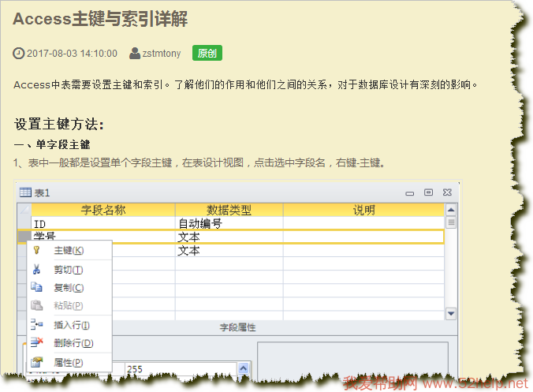
Task: Click the green 原创 badge
Action: pyautogui.click(x=207, y=54)
